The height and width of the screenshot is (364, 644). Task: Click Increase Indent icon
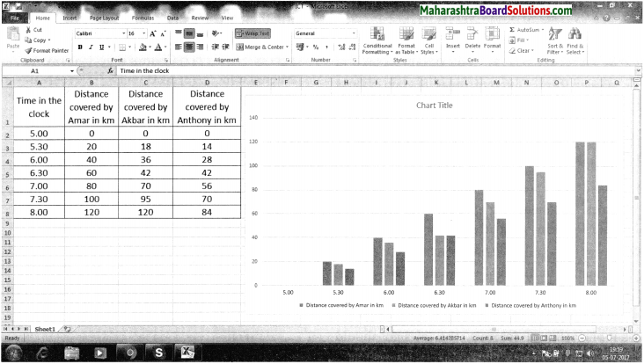click(x=225, y=47)
